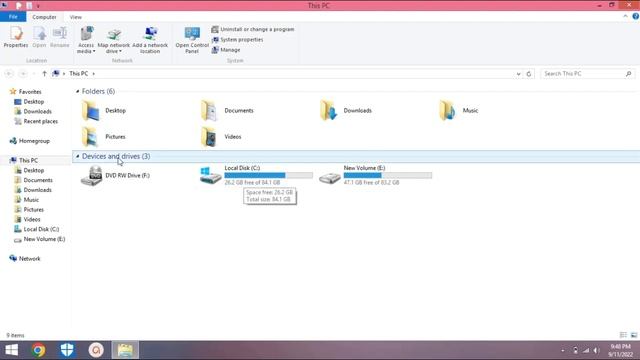Image resolution: width=640 pixels, height=360 pixels.
Task: Collapse the Folders (6) group
Action: 78,91
